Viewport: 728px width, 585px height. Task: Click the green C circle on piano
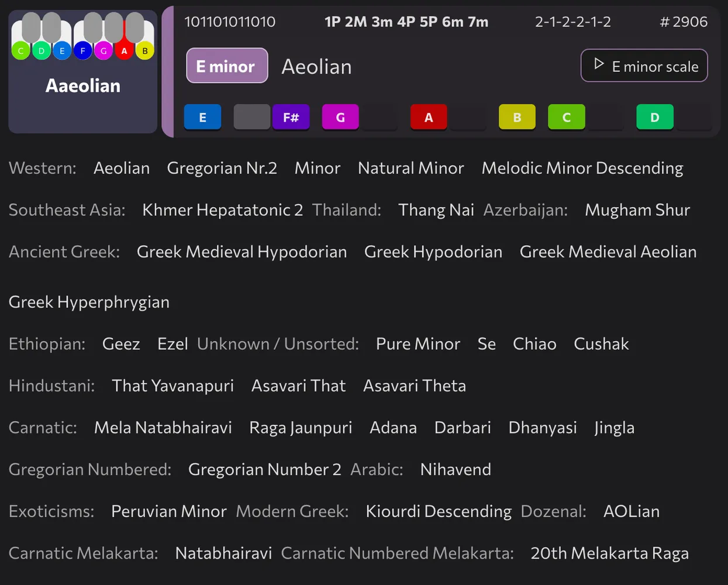20,51
